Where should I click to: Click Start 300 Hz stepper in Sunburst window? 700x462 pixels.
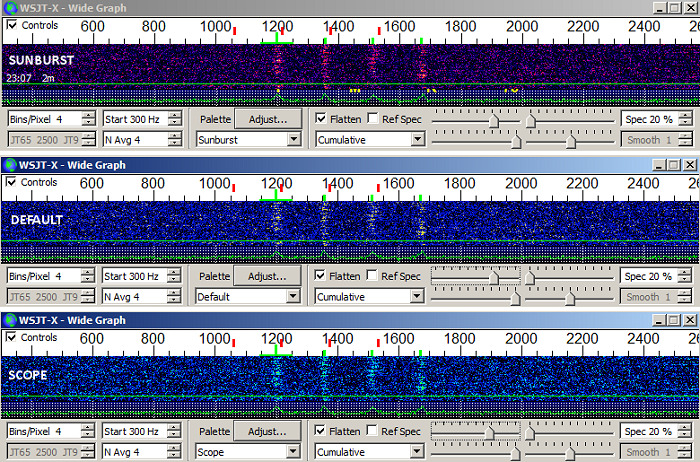[x=175, y=119]
